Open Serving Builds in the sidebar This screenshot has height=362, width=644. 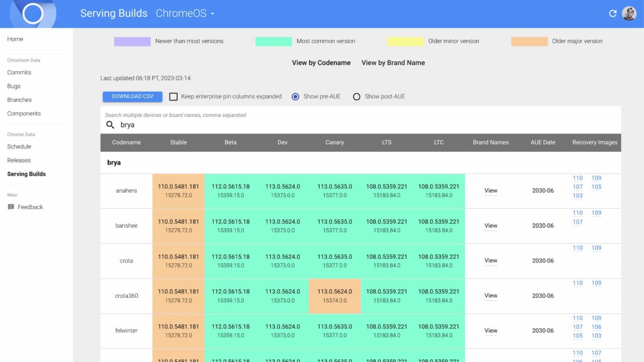pyautogui.click(x=26, y=174)
